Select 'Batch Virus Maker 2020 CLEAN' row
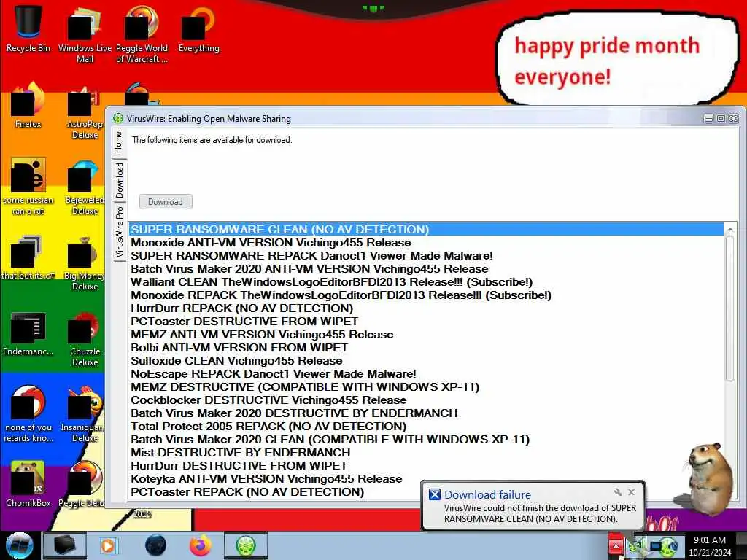 (426, 439)
